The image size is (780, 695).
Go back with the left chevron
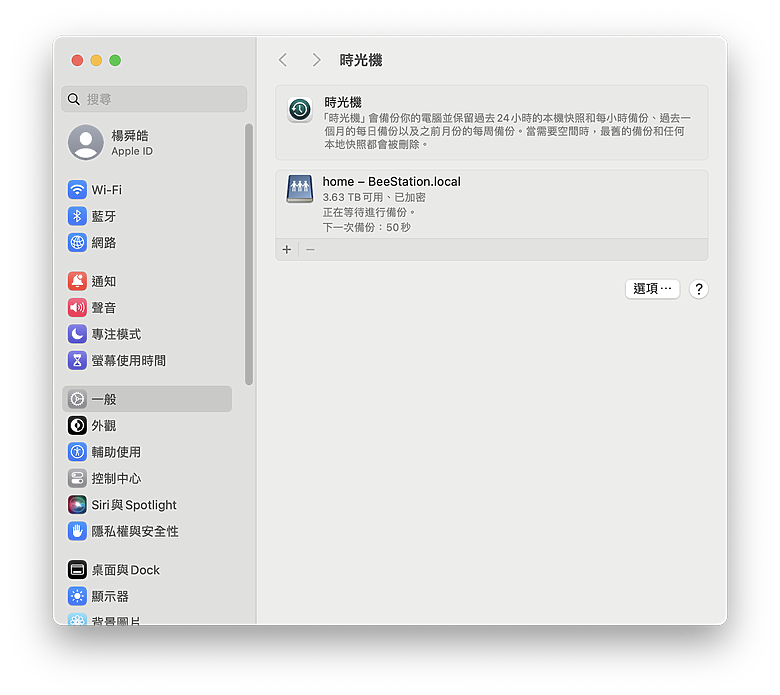coord(283,60)
